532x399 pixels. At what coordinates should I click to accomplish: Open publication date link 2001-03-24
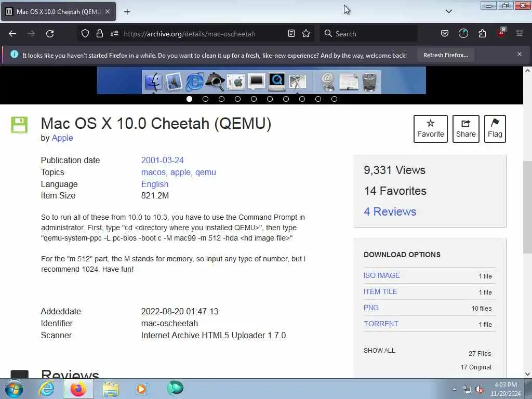(x=162, y=160)
